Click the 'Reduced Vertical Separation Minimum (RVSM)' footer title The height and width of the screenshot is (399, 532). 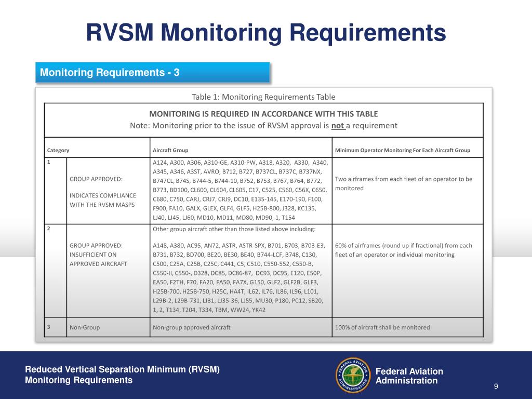pos(123,369)
